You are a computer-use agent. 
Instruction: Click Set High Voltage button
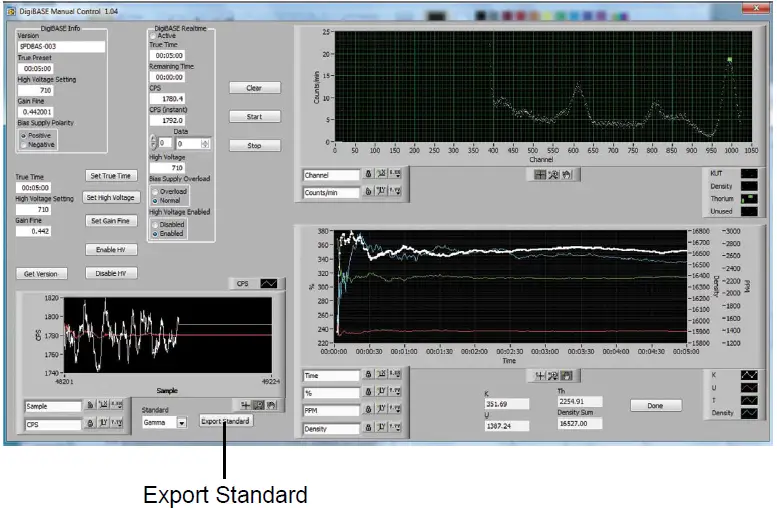point(111,197)
